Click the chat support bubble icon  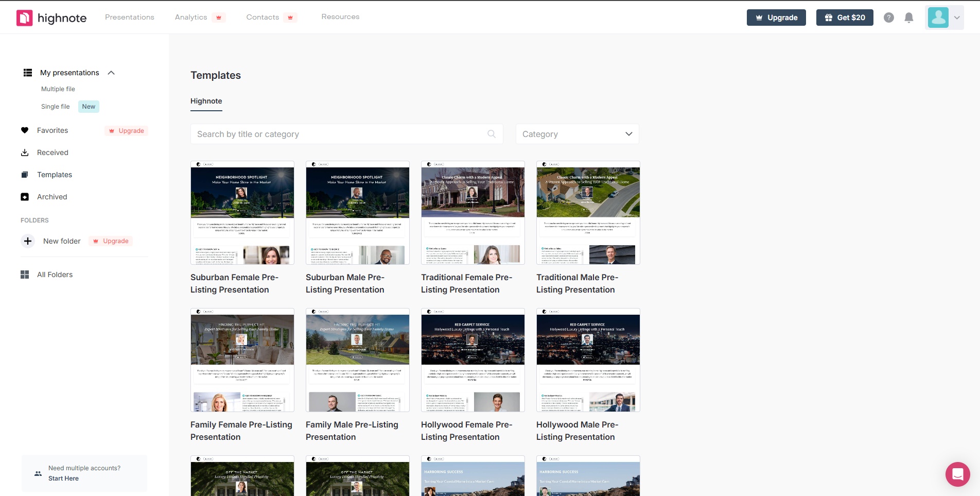(957, 474)
